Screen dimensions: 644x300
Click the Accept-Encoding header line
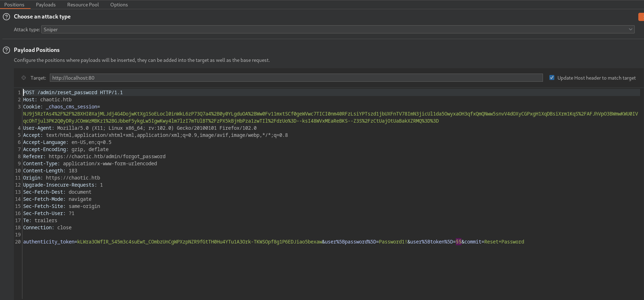[66, 149]
